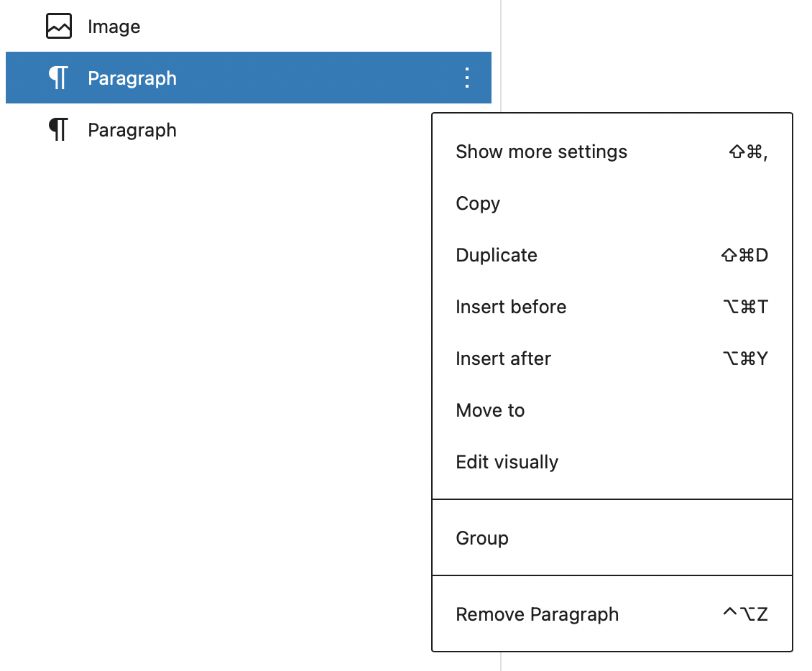Image resolution: width=812 pixels, height=671 pixels.
Task: Group the selected Paragraph block
Action: tap(482, 537)
